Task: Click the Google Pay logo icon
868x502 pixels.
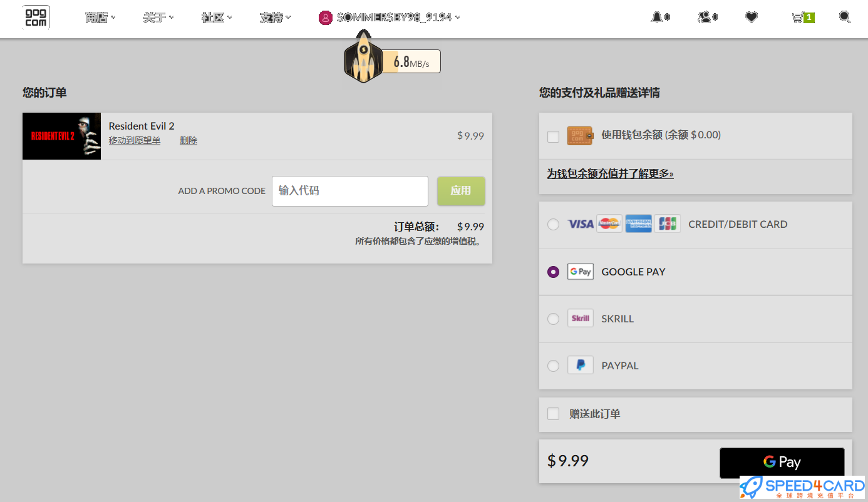Action: 581,272
